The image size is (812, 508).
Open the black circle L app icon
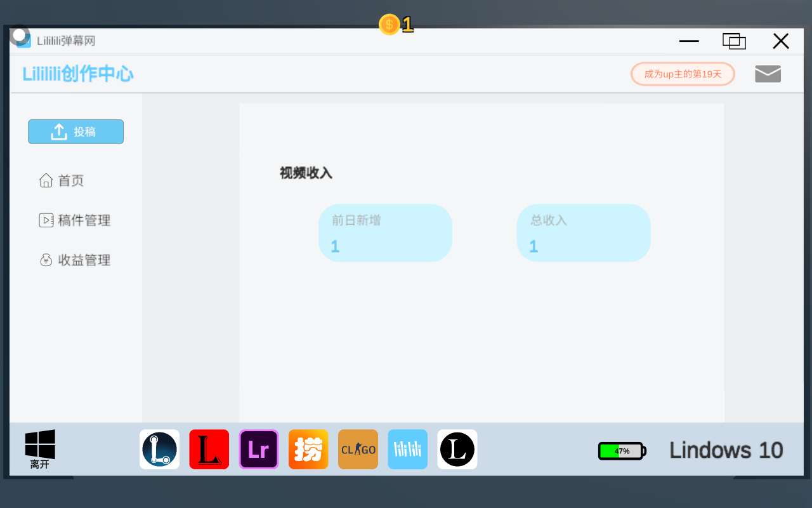coord(457,450)
